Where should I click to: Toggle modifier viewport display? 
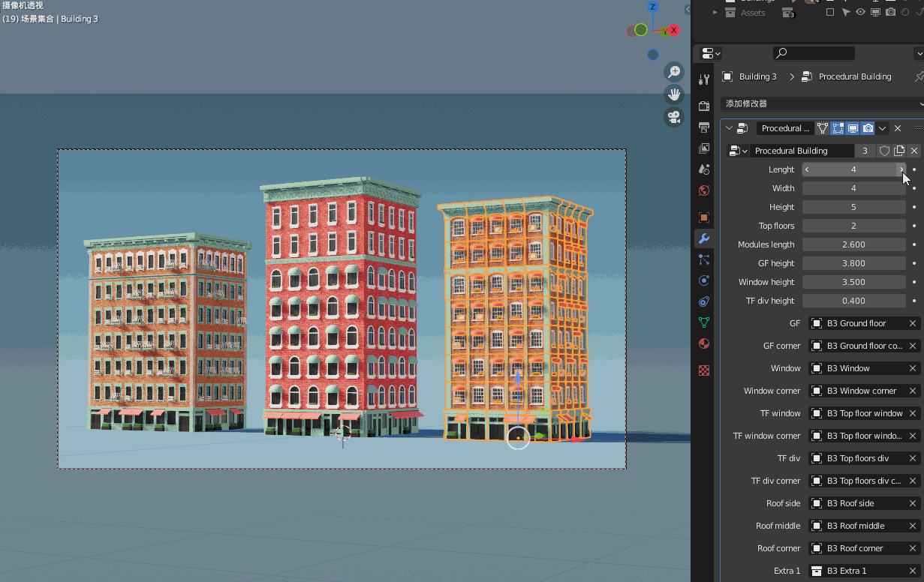(853, 128)
